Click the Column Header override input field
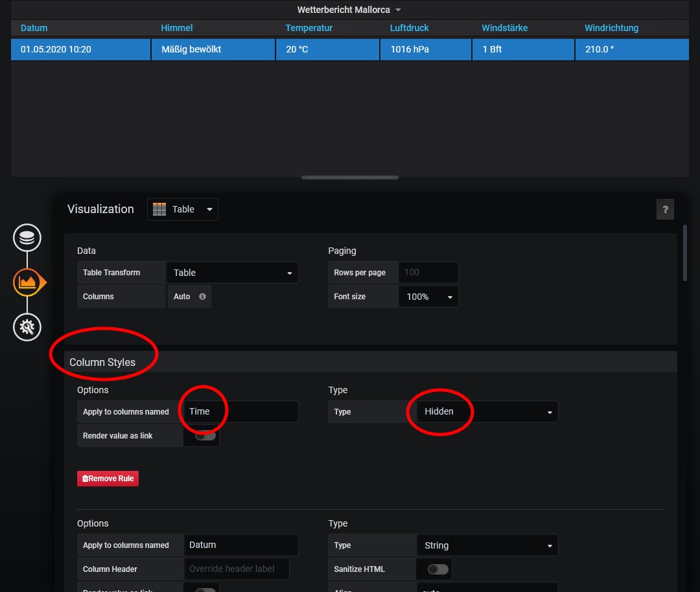 237,569
